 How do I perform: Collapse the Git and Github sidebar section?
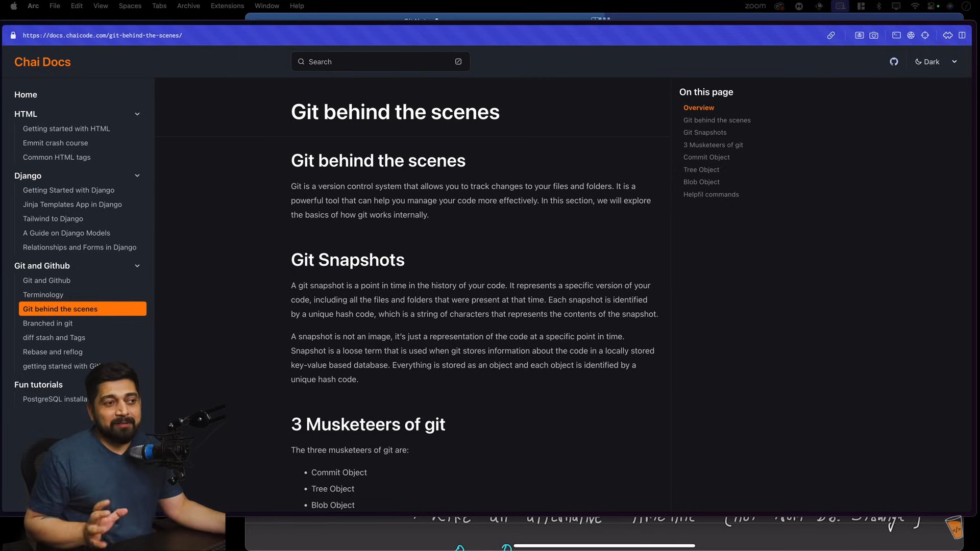pos(137,266)
